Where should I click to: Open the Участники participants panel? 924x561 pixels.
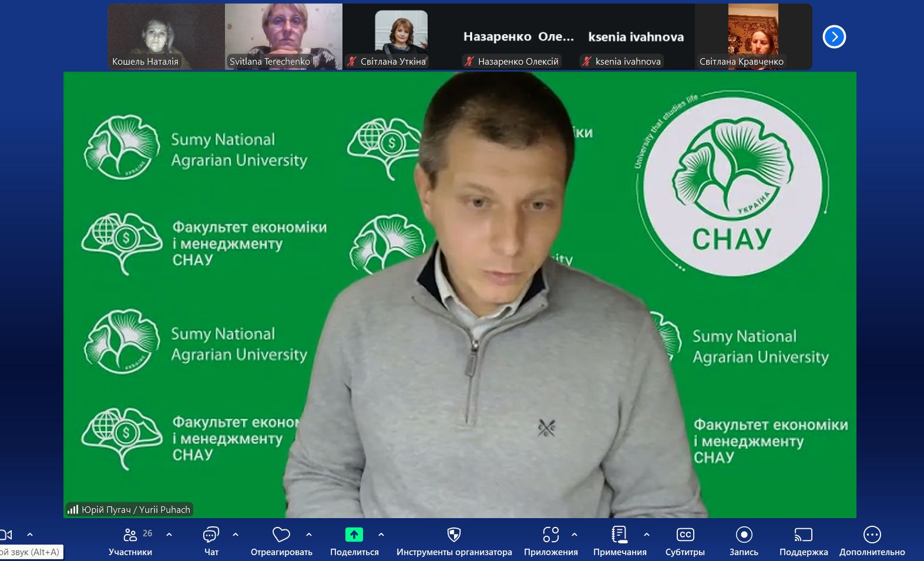coord(130,535)
